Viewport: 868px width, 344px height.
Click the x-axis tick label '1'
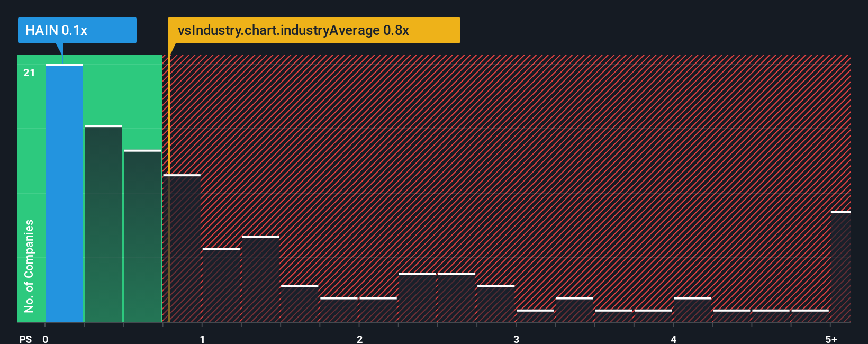(x=202, y=339)
